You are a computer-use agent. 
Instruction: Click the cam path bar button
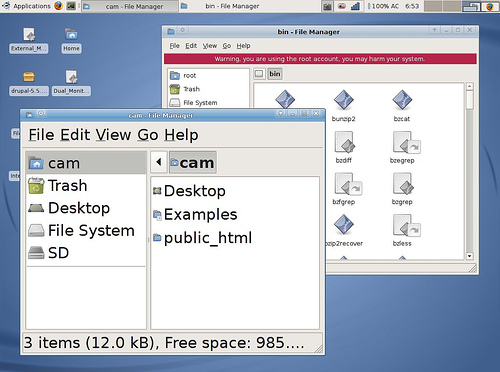(x=193, y=162)
